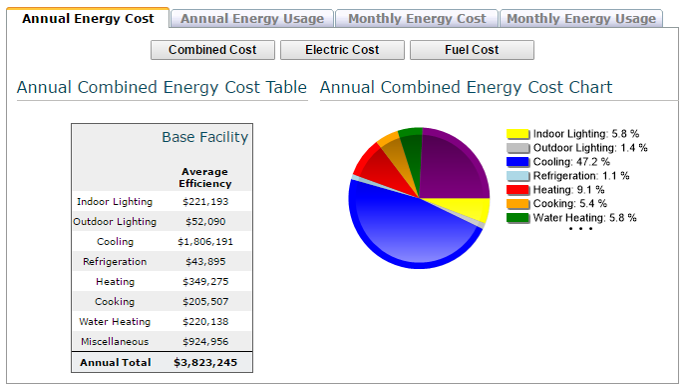Click the Water Heating row label in table
This screenshot has width=688, height=390.
tap(115, 322)
